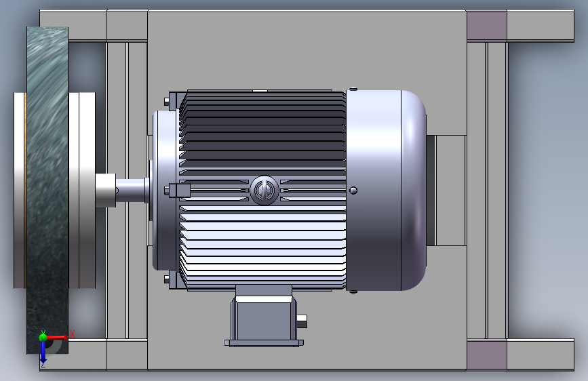This screenshot has width=588, height=381.
Task: Select the motor's rounded fan cover
Action: [386, 190]
